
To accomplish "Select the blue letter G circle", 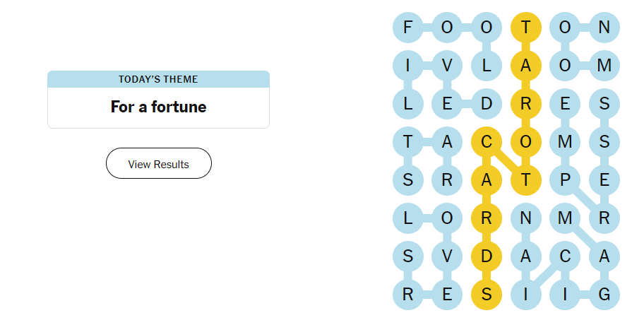I will 604,294.
